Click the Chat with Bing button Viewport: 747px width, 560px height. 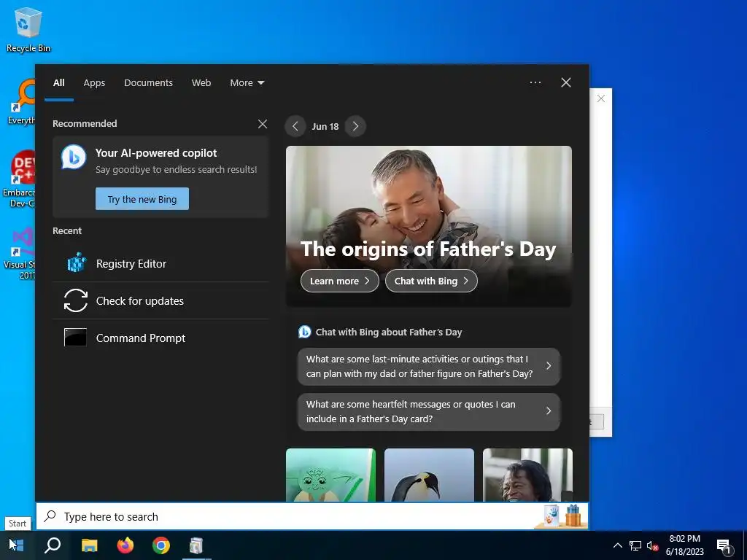click(431, 281)
